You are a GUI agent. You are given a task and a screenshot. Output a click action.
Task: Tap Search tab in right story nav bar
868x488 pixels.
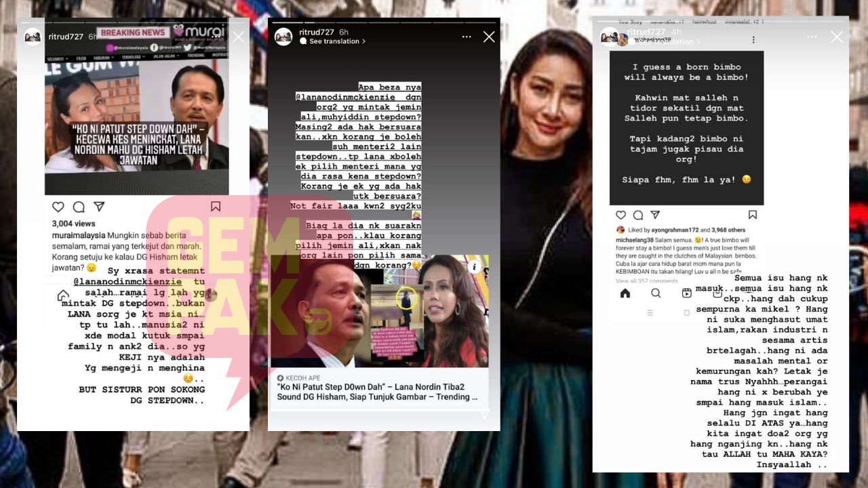[x=656, y=293]
